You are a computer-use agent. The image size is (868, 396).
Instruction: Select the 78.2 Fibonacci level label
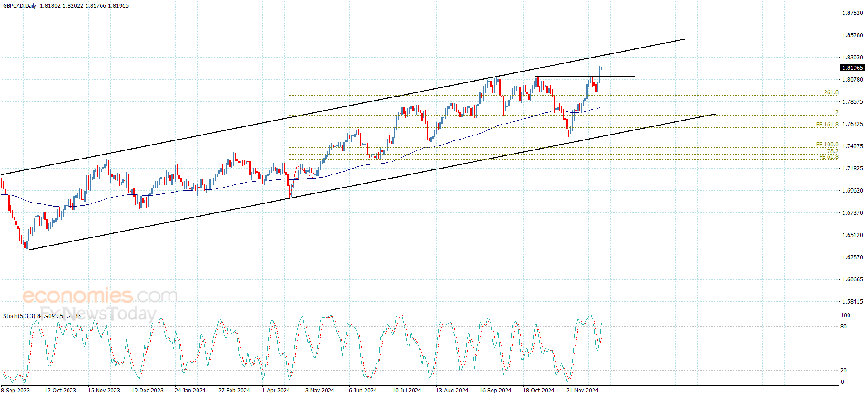point(833,151)
